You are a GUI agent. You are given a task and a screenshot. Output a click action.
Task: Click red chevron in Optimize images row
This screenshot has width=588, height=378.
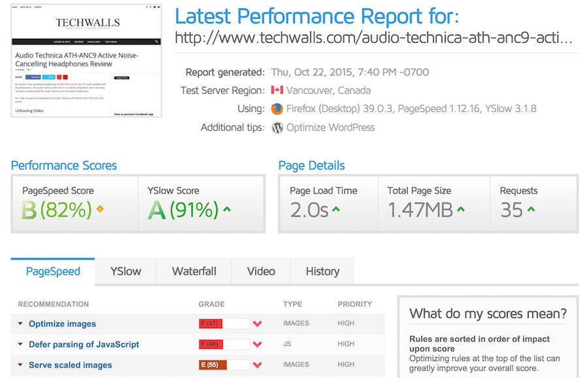pos(257,324)
